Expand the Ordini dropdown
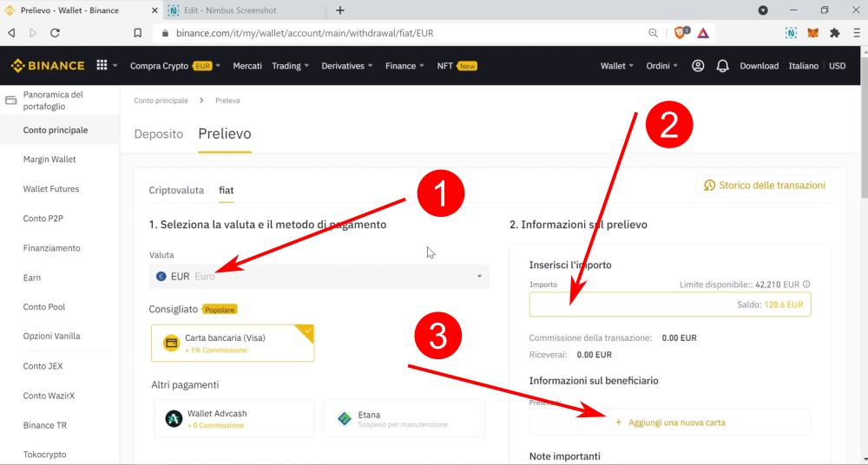The image size is (868, 465). point(661,66)
